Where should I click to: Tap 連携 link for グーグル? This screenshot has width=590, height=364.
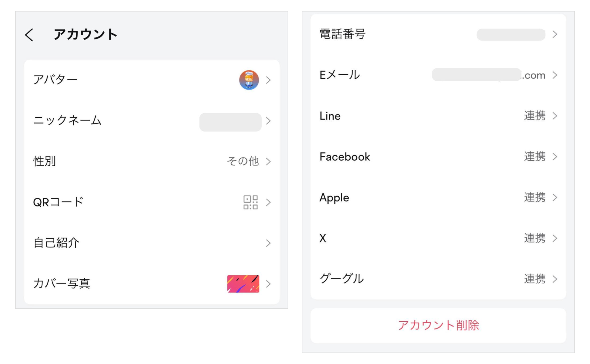click(x=535, y=279)
